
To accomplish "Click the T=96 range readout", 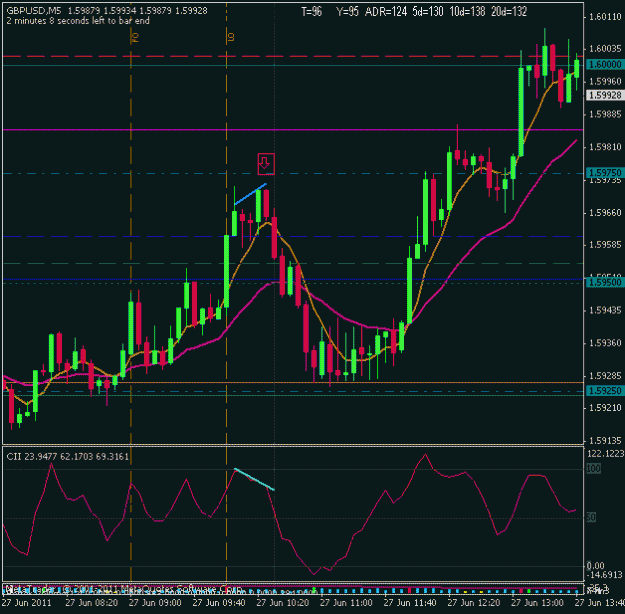I will [311, 12].
